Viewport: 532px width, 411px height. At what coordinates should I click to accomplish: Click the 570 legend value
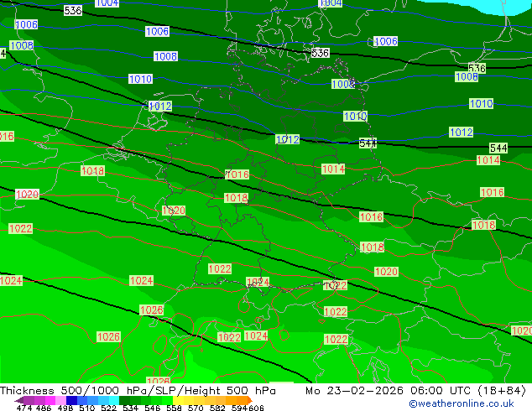coord(196,408)
